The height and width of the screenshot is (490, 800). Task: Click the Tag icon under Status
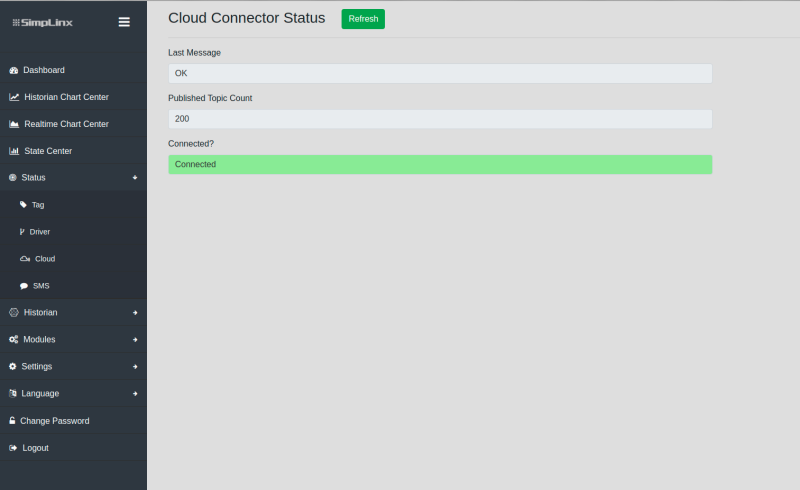pos(23,205)
